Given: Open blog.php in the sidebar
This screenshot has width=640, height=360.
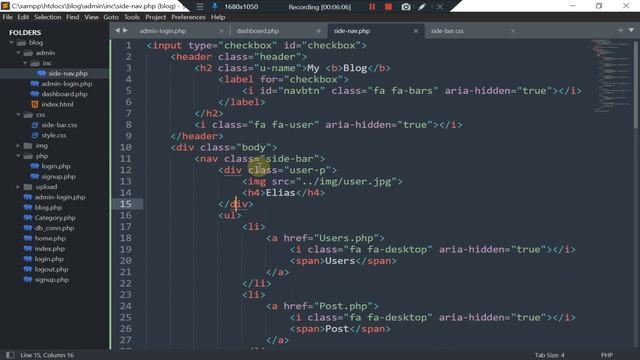Looking at the screenshot, I should tap(48, 207).
